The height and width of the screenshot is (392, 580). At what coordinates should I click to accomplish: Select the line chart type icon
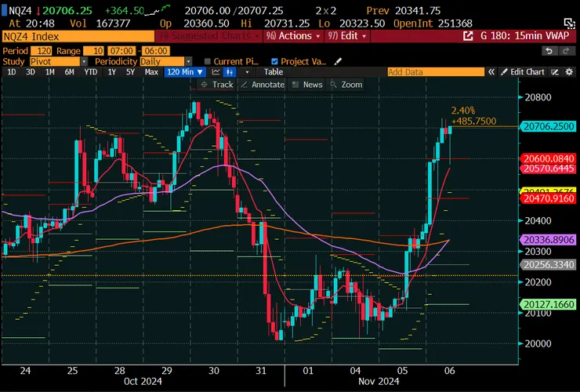(x=216, y=72)
